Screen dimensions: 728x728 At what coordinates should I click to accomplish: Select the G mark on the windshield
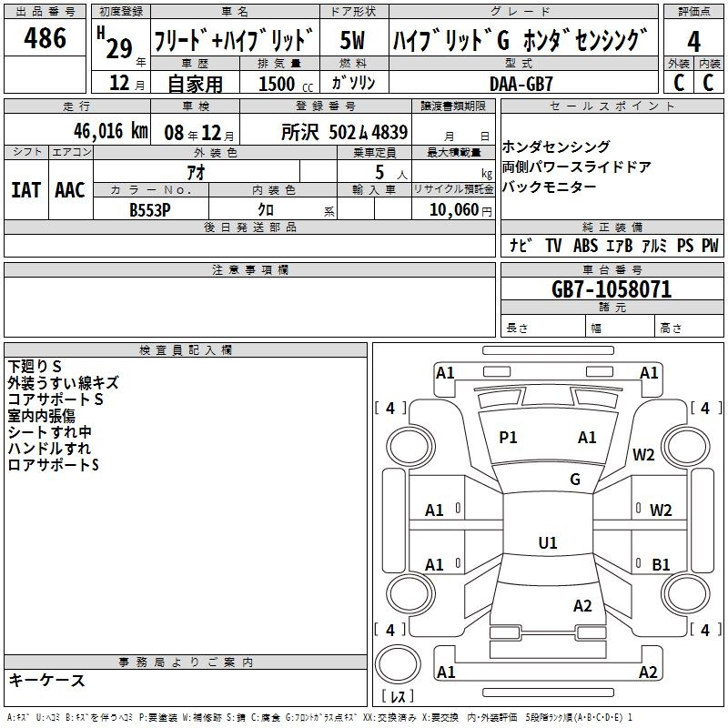[x=574, y=480]
